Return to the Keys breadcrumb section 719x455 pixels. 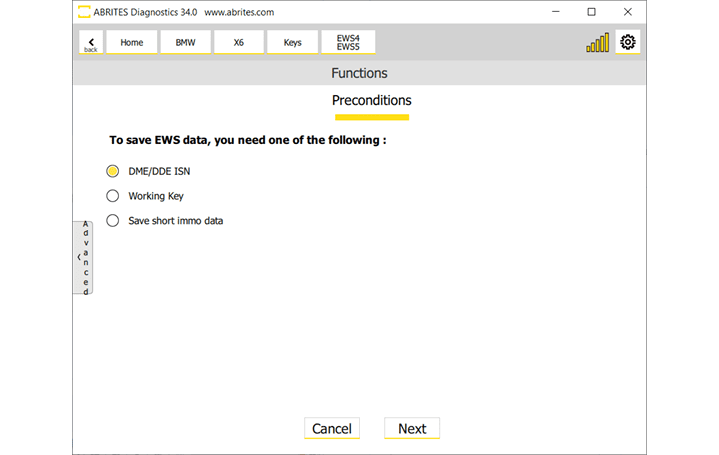(x=292, y=42)
